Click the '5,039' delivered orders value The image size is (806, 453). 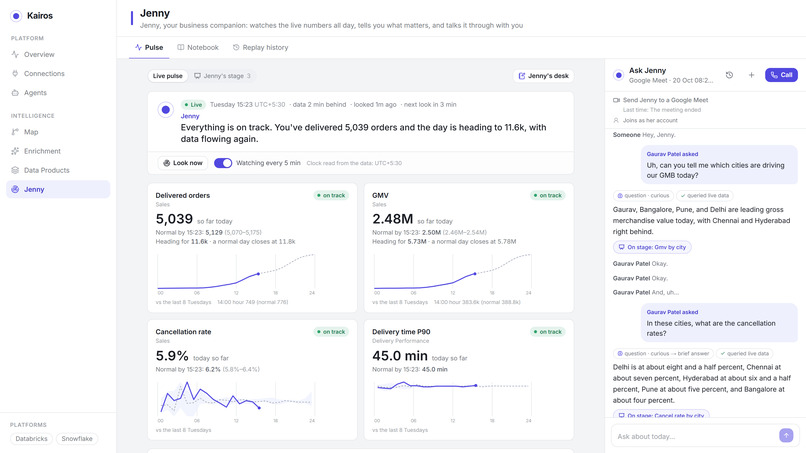(x=174, y=219)
